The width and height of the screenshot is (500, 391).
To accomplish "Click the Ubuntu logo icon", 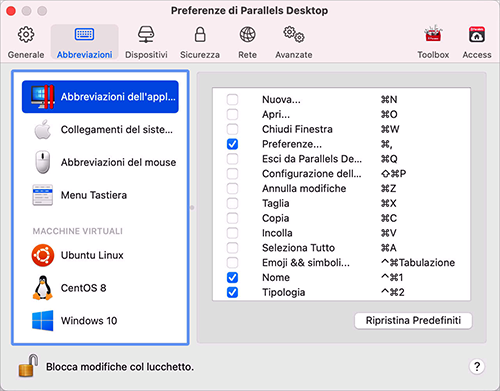I will (43, 255).
